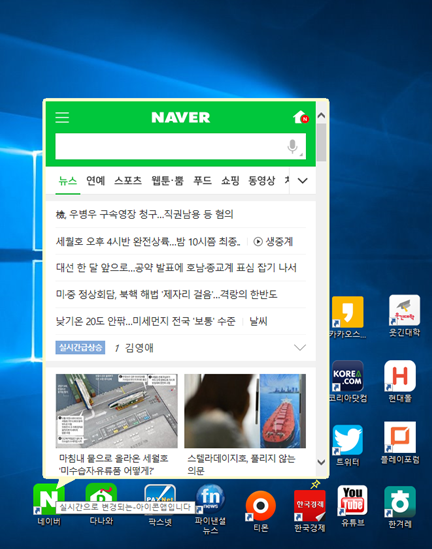
Task: Open the 세월호 dock graphic thumbnail
Action: 117,411
